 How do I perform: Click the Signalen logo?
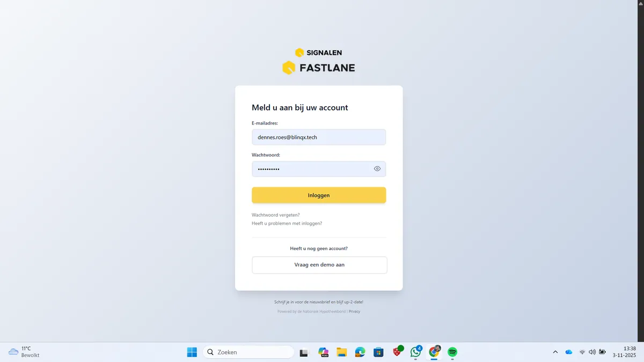319,53
